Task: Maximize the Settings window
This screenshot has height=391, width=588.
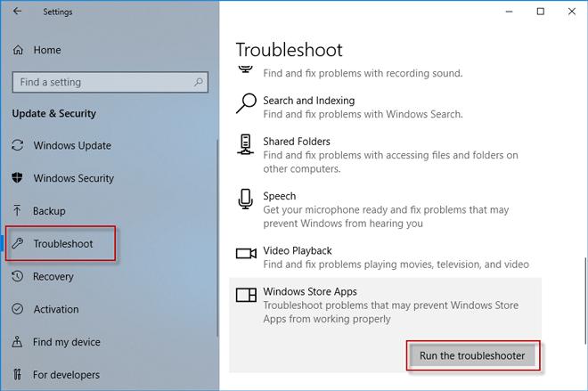Action: coord(540,12)
